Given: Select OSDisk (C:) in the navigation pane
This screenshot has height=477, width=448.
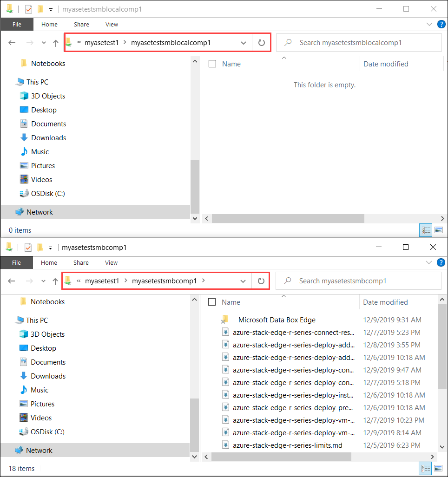Looking at the screenshot, I should point(47,193).
